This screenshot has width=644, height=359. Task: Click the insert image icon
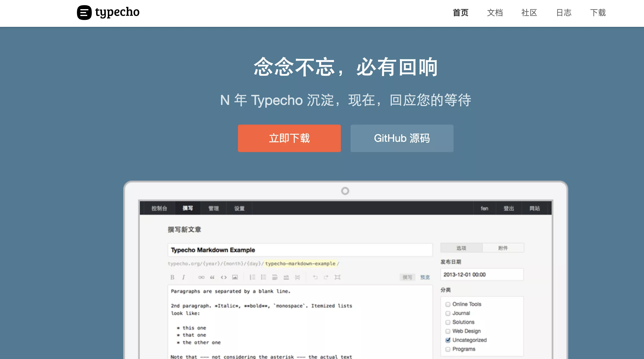pyautogui.click(x=235, y=277)
